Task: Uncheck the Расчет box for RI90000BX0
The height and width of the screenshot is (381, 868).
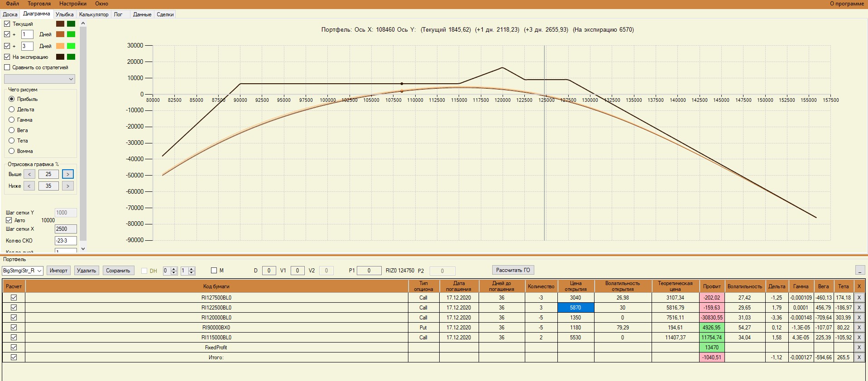Action: point(14,328)
